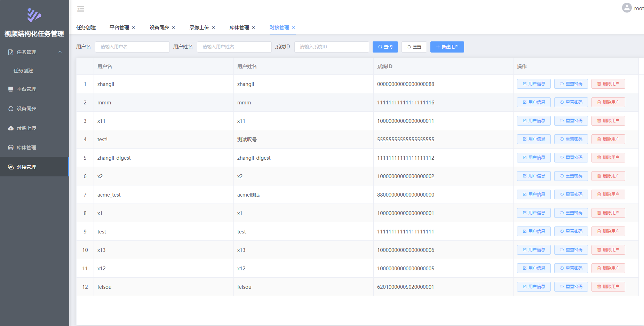Screen dimensions: 644x326
Task: Delete user test in row 9
Action: click(x=608, y=231)
